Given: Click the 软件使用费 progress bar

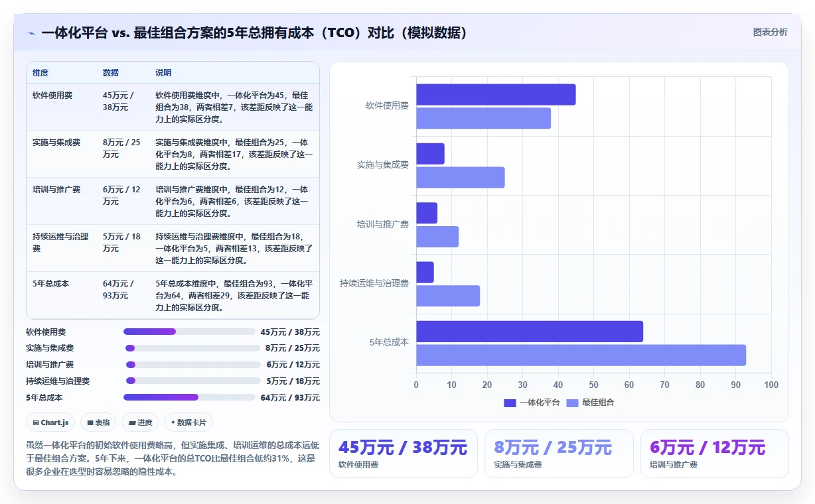Looking at the screenshot, I should pyautogui.click(x=189, y=332).
